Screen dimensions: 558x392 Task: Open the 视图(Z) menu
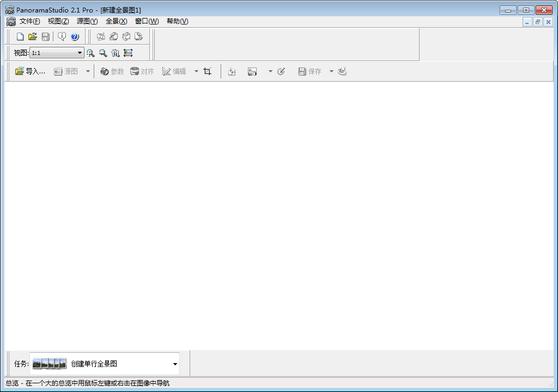click(x=58, y=21)
